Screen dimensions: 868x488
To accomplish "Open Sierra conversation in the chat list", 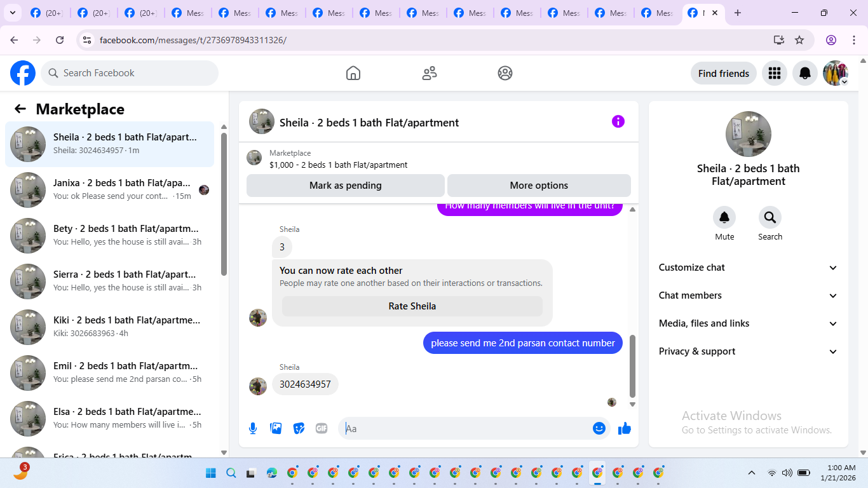I will pos(110,281).
